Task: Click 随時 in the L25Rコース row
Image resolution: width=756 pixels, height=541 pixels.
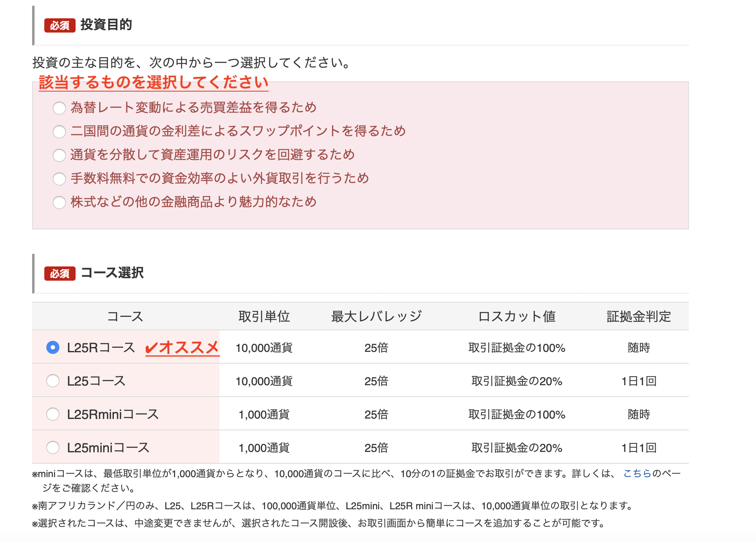Action: coord(639,348)
